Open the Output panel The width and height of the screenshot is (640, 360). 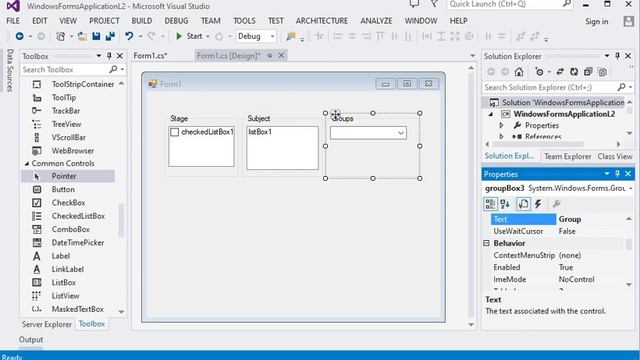click(x=31, y=340)
